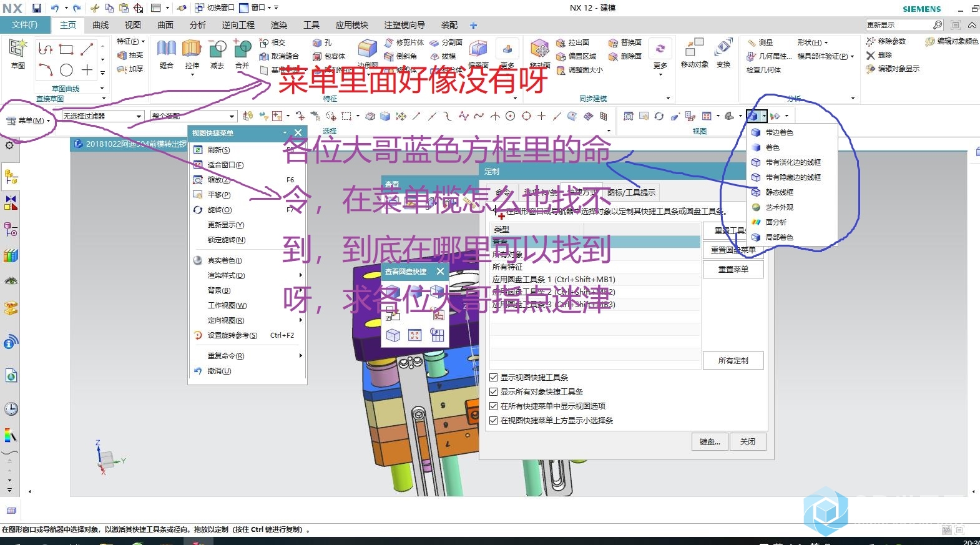
Task: Click the 重置菜单 button
Action: point(733,270)
